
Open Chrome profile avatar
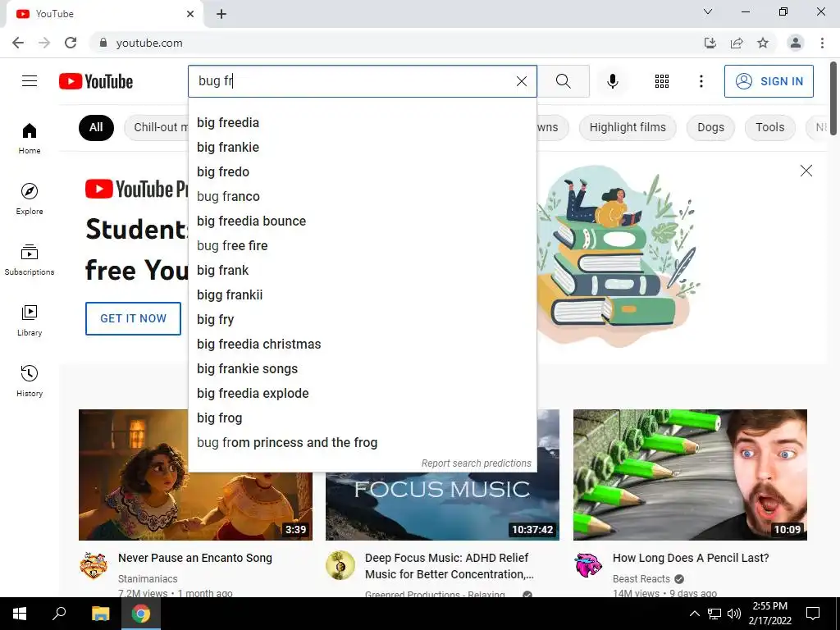(x=796, y=43)
